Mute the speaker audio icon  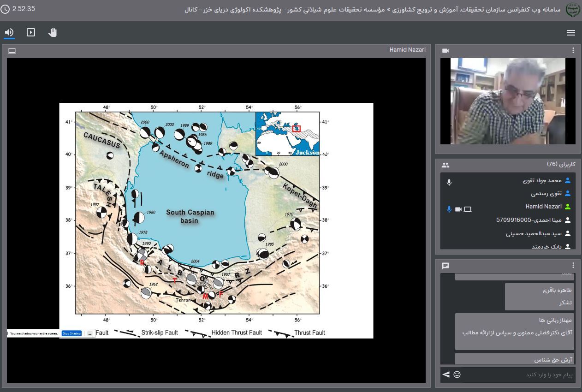coord(9,32)
